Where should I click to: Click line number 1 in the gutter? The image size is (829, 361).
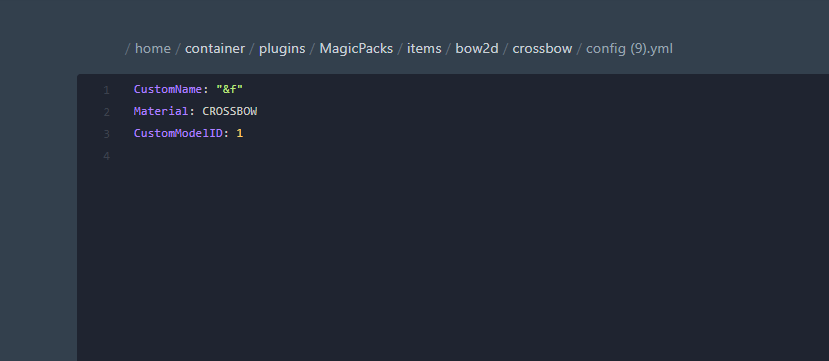pyautogui.click(x=106, y=90)
